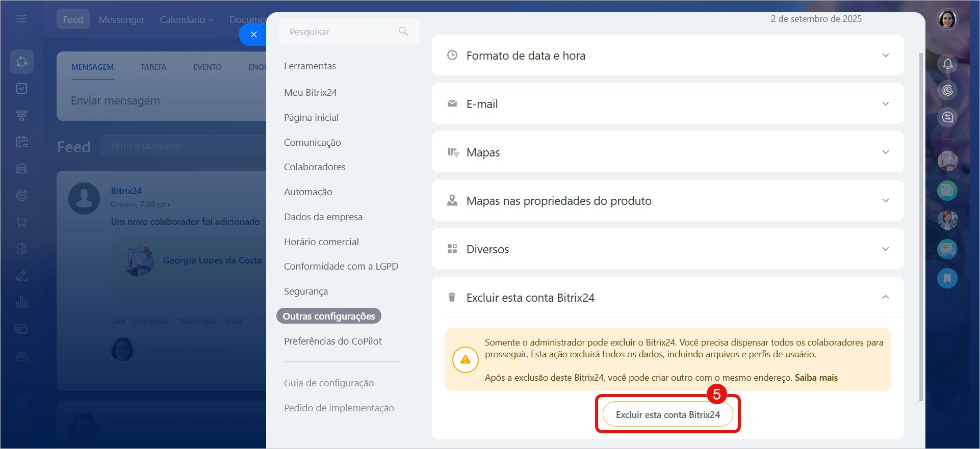Open Guia de configuração link
The image size is (980, 449).
(x=329, y=383)
